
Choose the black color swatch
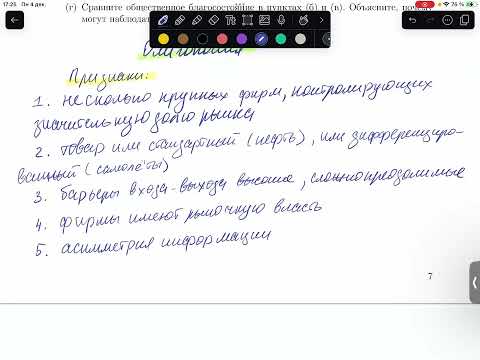click(202, 39)
